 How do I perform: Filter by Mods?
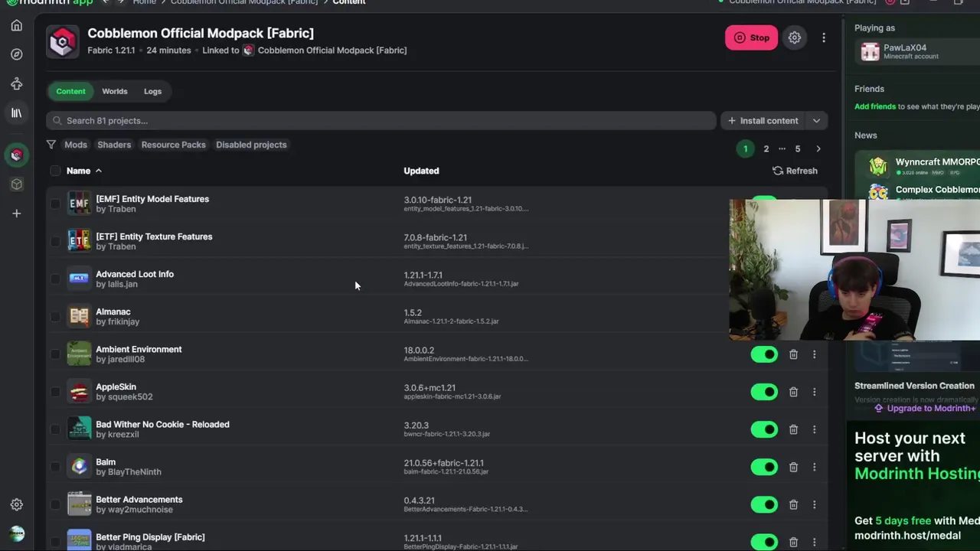(x=76, y=145)
